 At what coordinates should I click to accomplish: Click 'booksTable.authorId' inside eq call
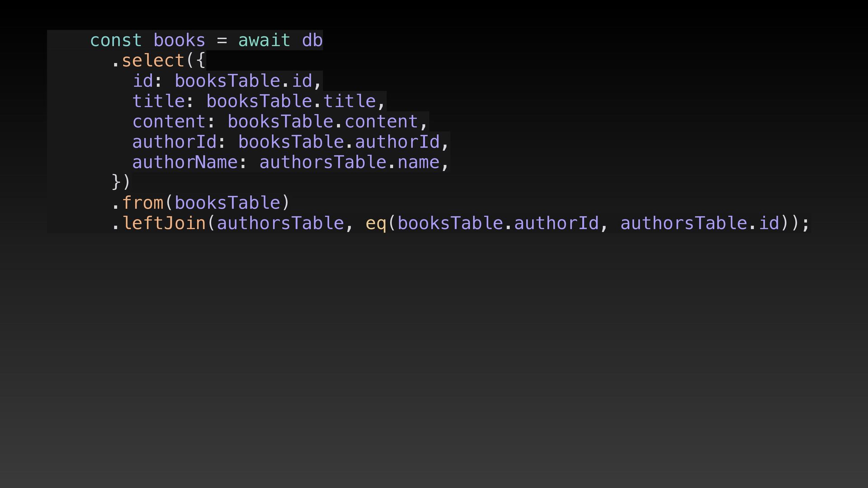498,223
